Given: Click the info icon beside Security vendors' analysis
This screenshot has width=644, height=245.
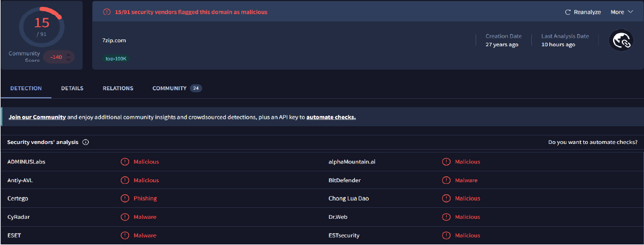Looking at the screenshot, I should point(86,142).
